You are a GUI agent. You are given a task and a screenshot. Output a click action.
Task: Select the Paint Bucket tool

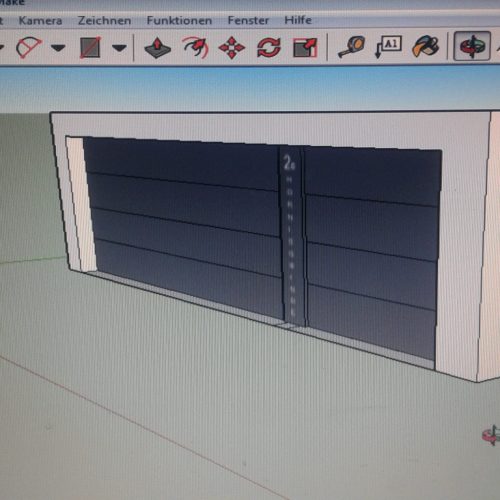425,47
